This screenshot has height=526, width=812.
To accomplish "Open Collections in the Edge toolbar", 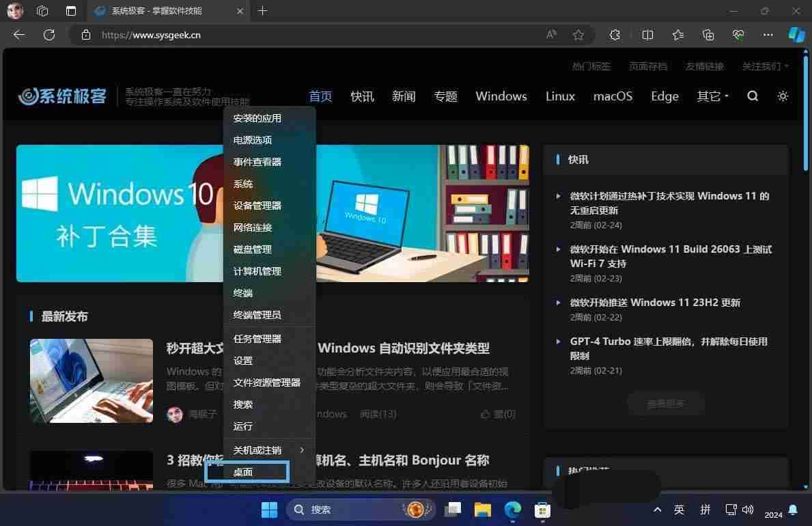I will (x=708, y=35).
